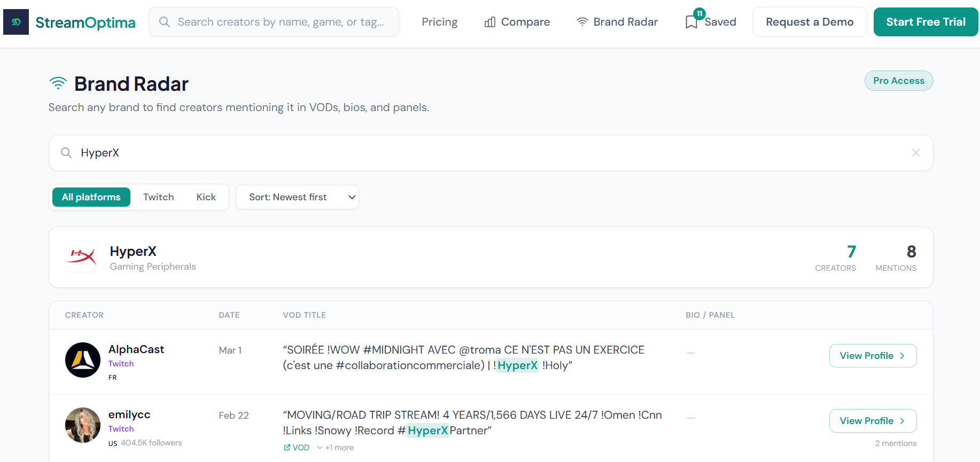Click the saved count badge showing 11
The image size is (980, 462).
699,13
